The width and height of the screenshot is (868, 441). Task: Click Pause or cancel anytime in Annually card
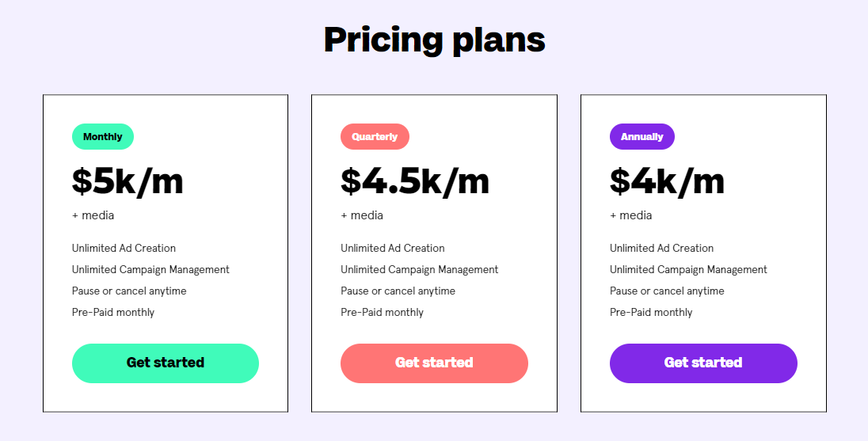pyautogui.click(x=667, y=291)
